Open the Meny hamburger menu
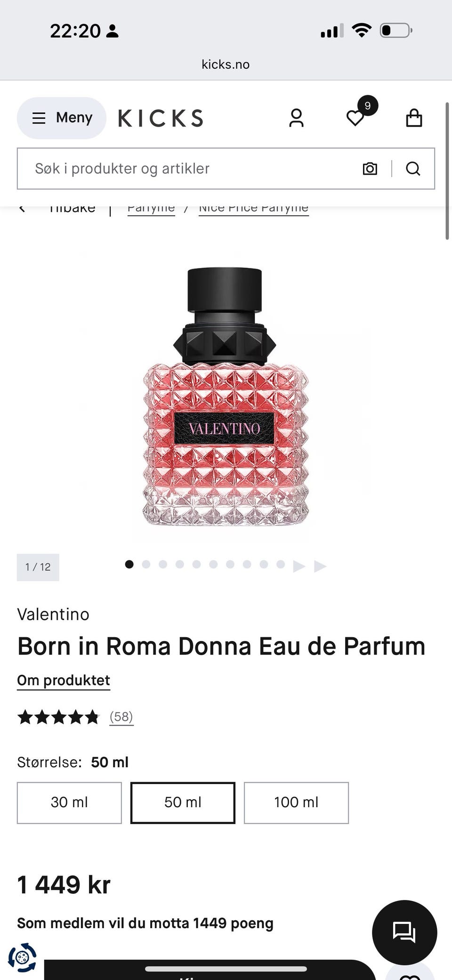This screenshot has height=980, width=452. 62,118
